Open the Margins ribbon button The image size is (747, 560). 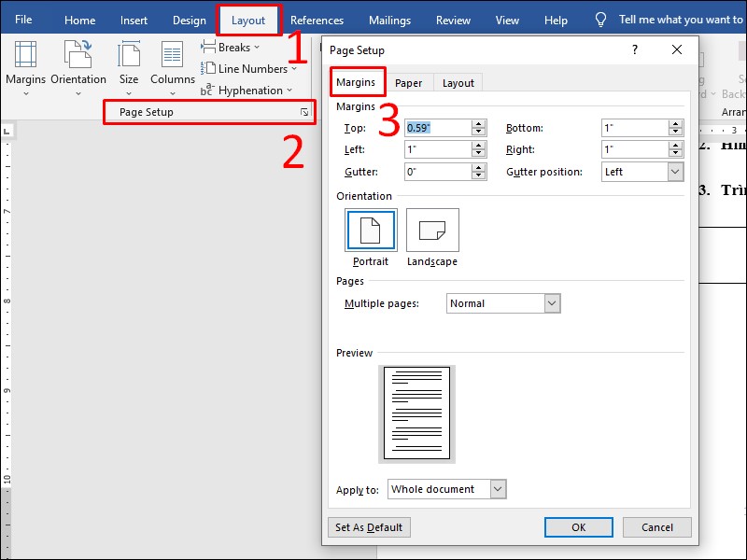[25, 62]
